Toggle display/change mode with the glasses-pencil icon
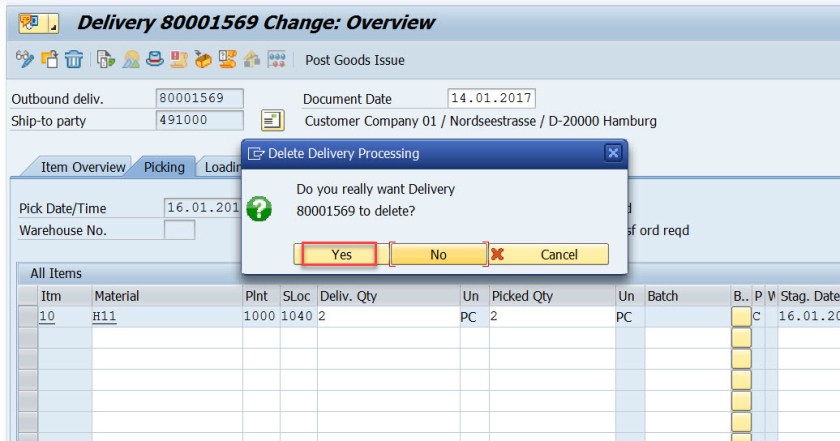840x441 pixels. pos(25,59)
